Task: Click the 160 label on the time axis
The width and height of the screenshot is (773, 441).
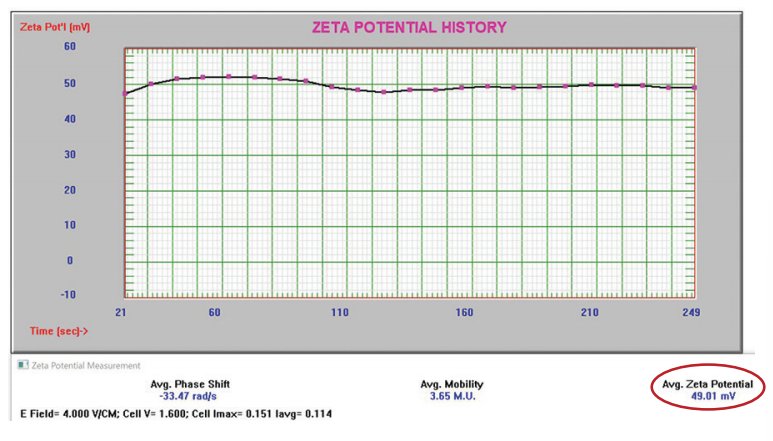Action: click(464, 313)
